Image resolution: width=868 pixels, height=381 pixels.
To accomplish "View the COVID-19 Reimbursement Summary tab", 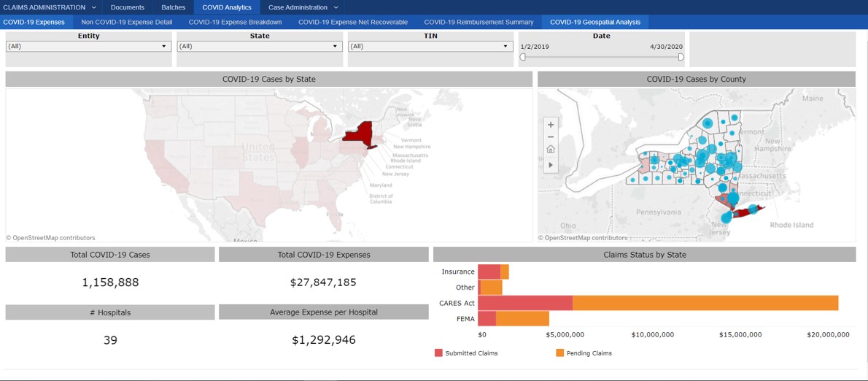I will tap(478, 22).
